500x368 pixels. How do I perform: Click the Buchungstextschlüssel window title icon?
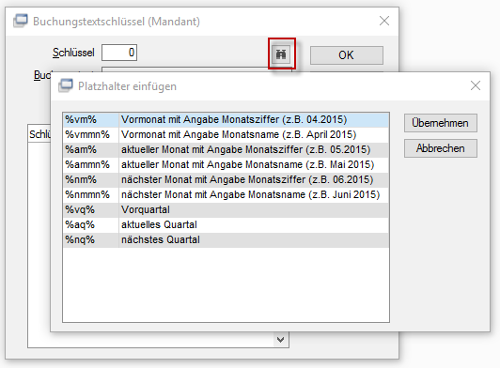point(20,21)
